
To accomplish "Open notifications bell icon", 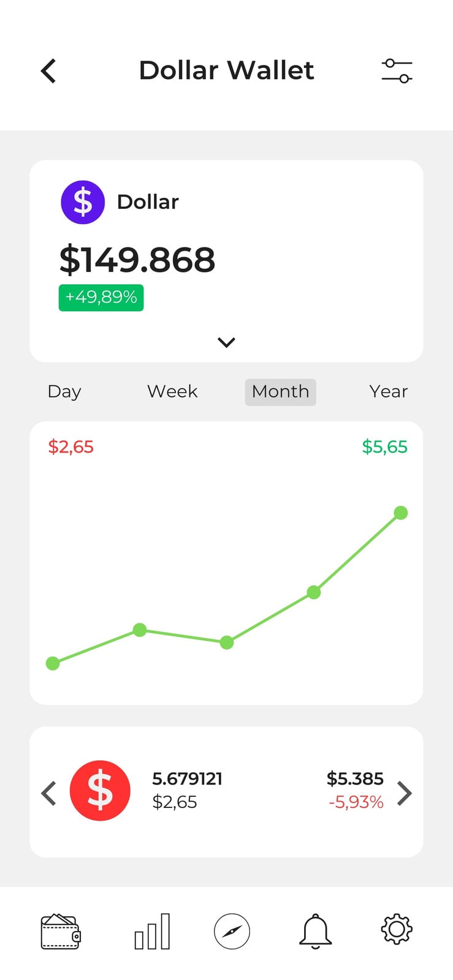I will point(316,932).
